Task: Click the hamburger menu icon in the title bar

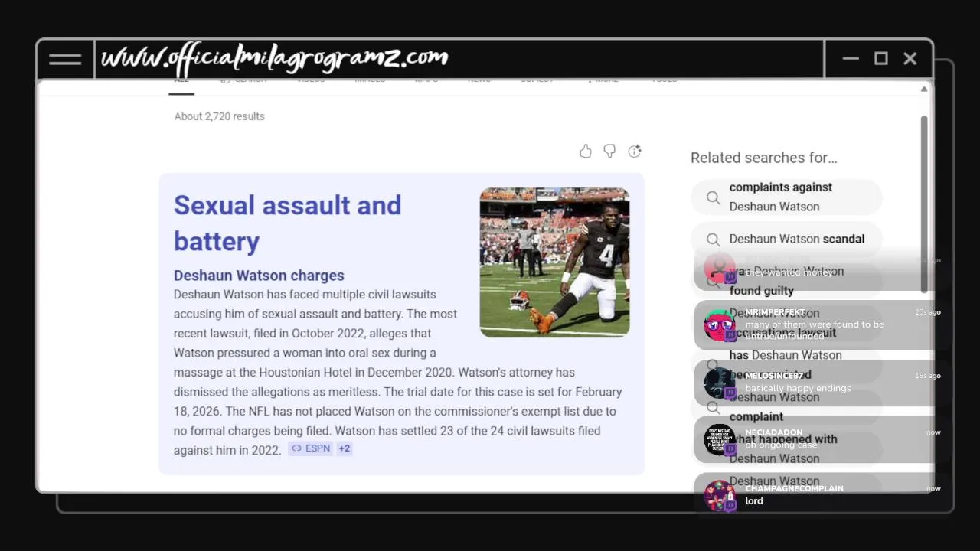Action: point(65,59)
